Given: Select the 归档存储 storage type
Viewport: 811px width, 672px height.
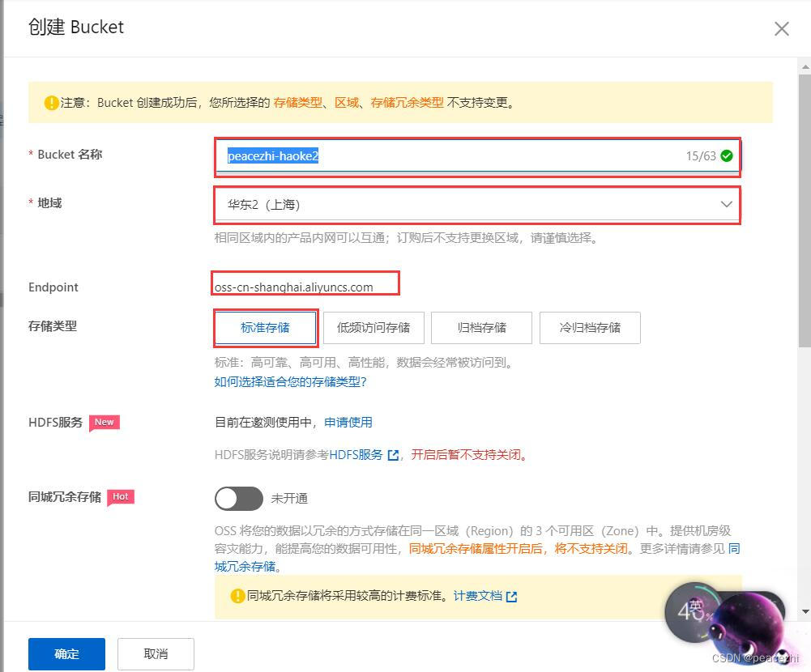Looking at the screenshot, I should 481,327.
